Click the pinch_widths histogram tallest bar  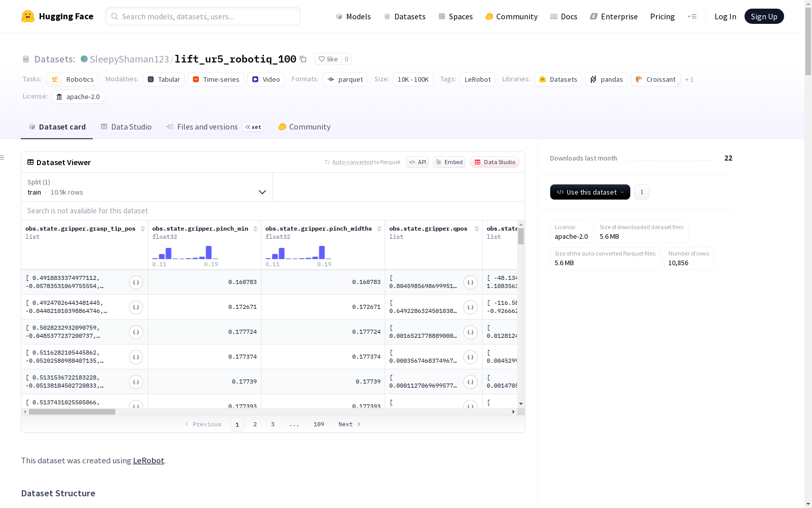pyautogui.click(x=322, y=252)
